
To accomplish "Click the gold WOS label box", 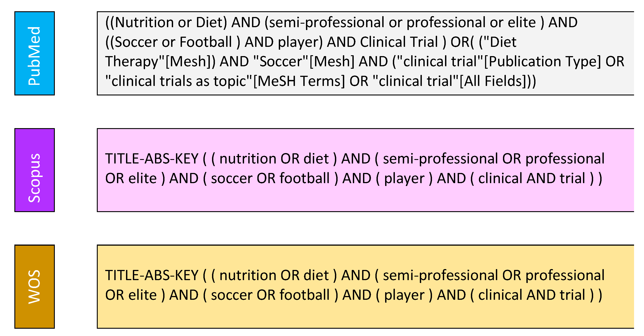I will point(34,287).
